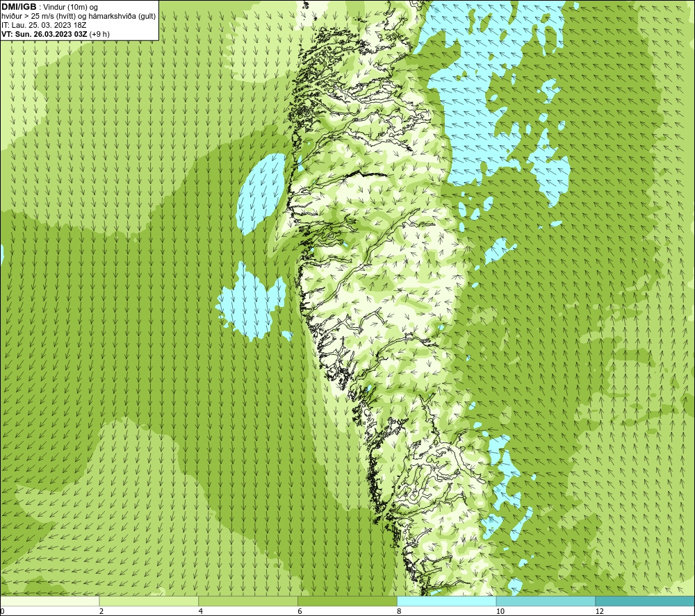Click the darkest teal scale segment above 12
Image resolution: width=695 pixels, height=616 pixels.
[645, 601]
